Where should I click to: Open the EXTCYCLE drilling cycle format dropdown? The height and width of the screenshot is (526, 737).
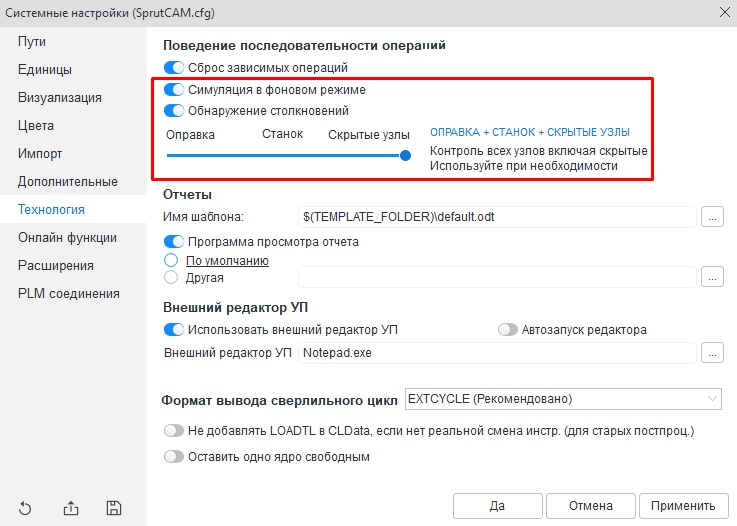tap(563, 399)
